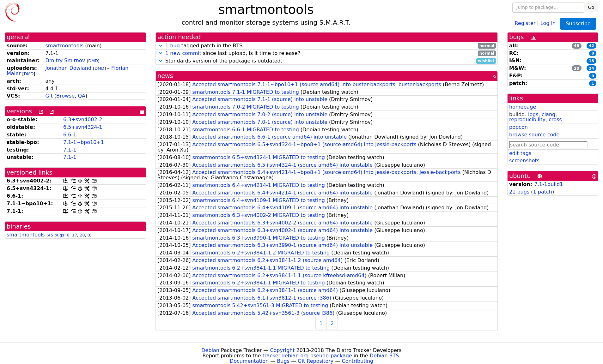This screenshot has width=603, height=364.
Task: View the changelog checklist icon for 7.1-1
Action: click(x=73, y=211)
